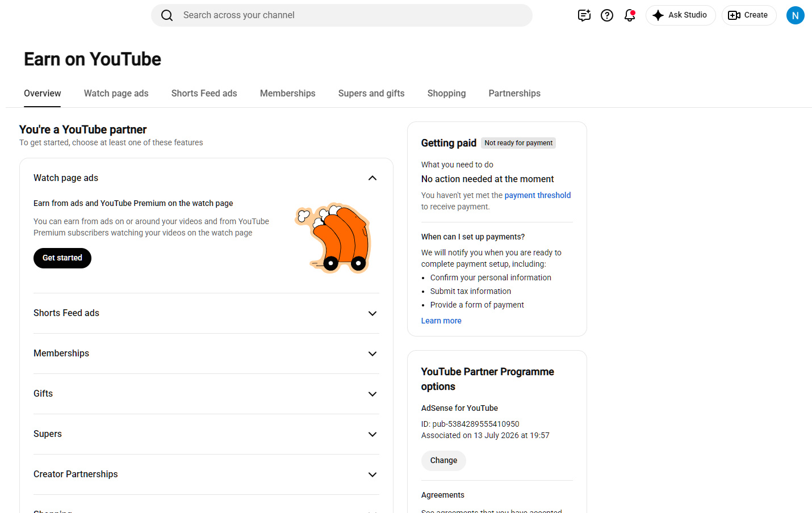This screenshot has height=513, width=812.
Task: Click 'Associated on 13 July 2026 at 19:57'
Action: 485,435
